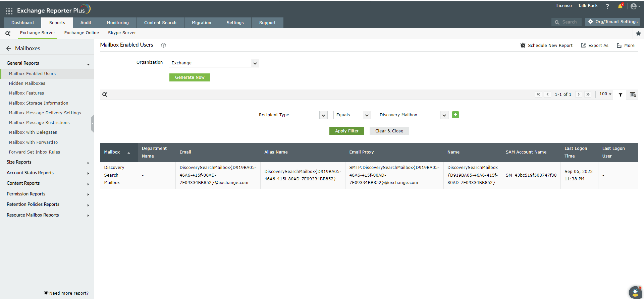
Task: Switch to the Dashboard tab
Action: coord(22,23)
